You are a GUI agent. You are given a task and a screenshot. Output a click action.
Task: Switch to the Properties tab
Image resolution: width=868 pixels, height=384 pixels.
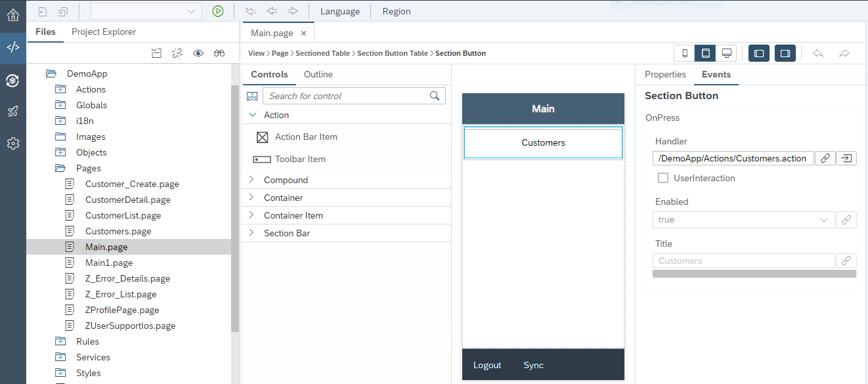pos(665,75)
